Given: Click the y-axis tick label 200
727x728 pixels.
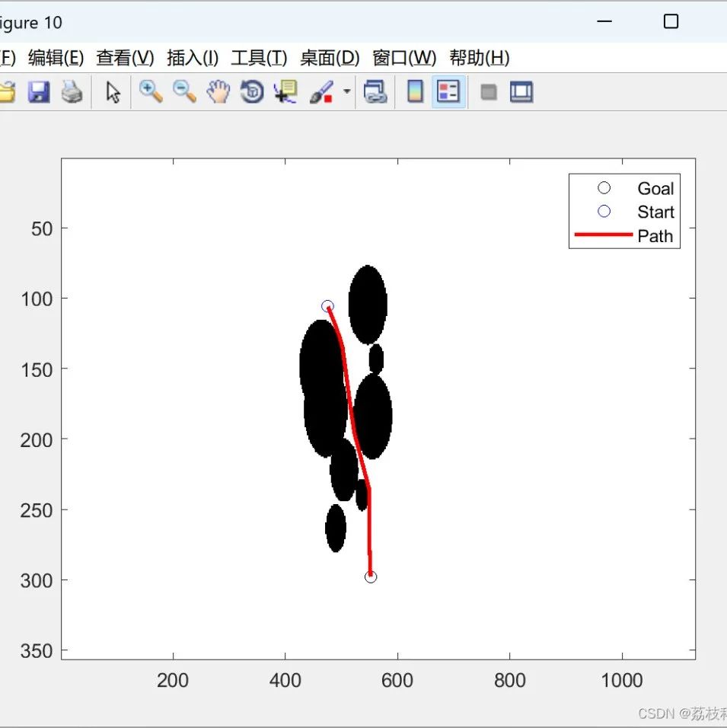Looking at the screenshot, I should click(x=37, y=439).
